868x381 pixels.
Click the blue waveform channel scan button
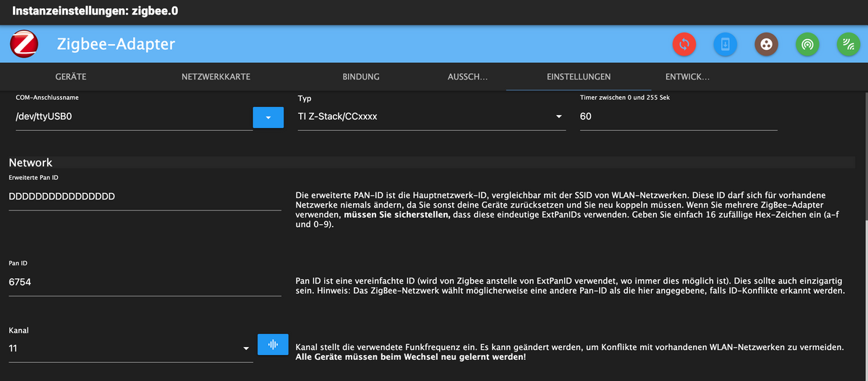click(273, 345)
